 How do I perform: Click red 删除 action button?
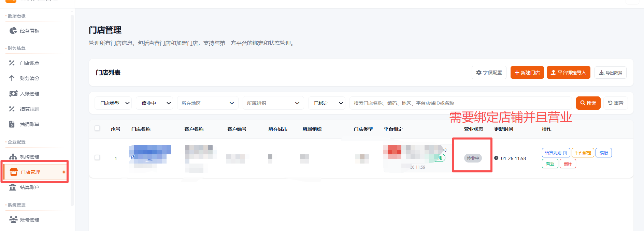click(568, 164)
